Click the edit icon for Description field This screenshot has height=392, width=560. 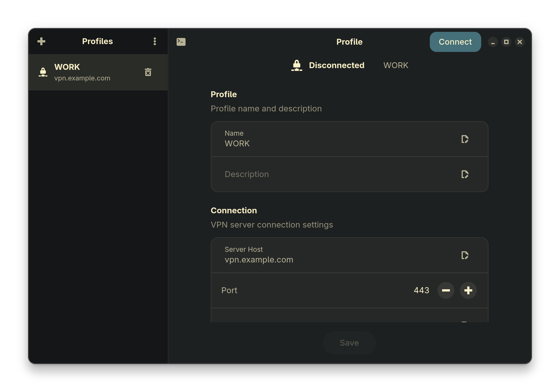(465, 174)
